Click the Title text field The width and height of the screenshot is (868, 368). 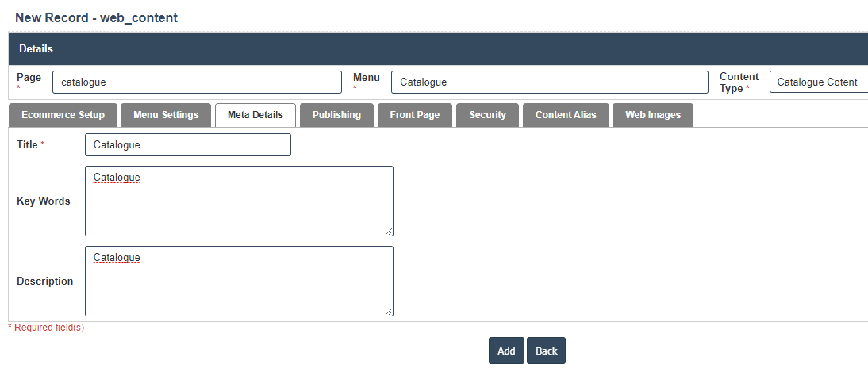187,145
